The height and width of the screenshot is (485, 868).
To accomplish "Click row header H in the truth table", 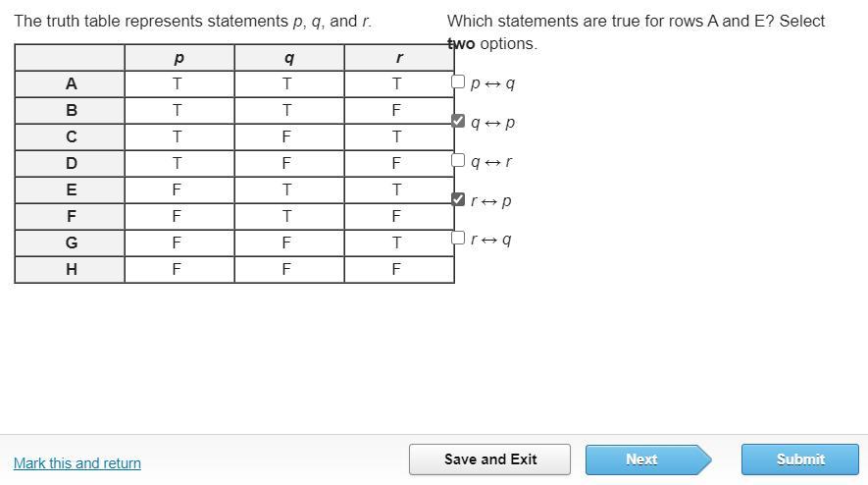I will 71,269.
